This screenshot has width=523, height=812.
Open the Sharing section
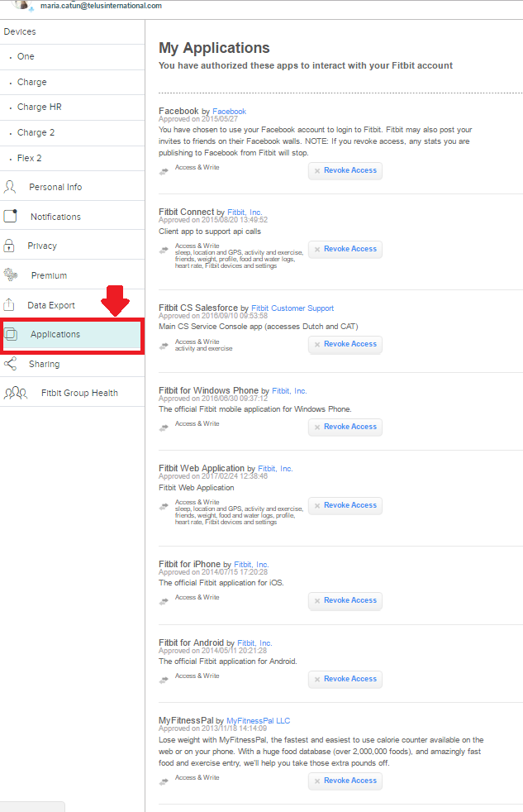click(x=73, y=364)
